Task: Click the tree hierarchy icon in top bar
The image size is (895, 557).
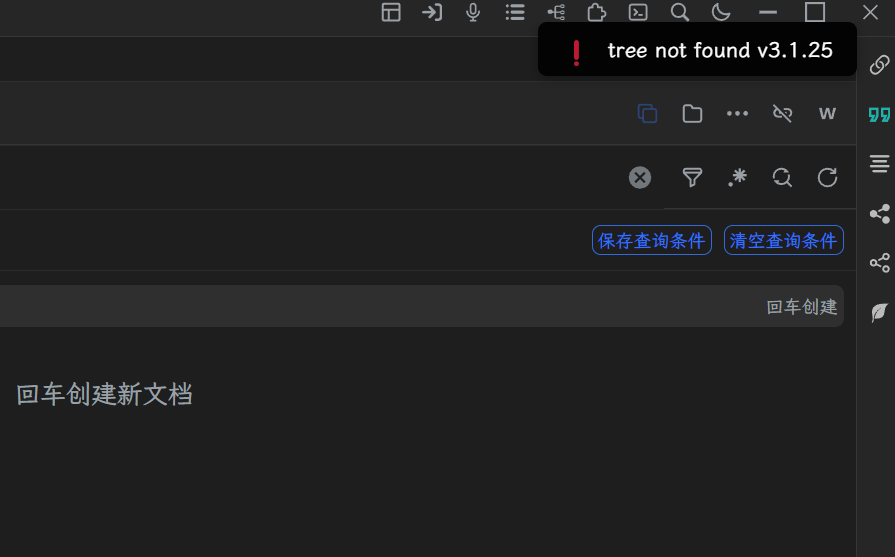Action: tap(556, 12)
